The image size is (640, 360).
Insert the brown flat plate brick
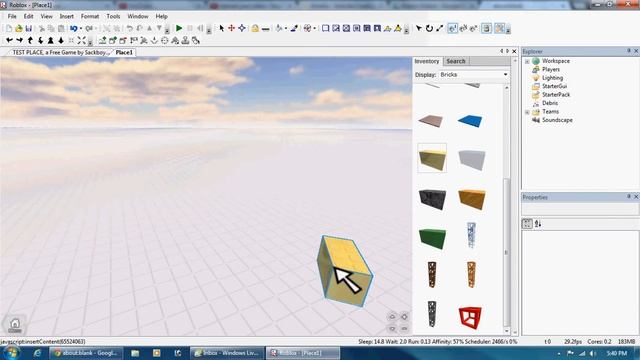pyautogui.click(x=431, y=121)
